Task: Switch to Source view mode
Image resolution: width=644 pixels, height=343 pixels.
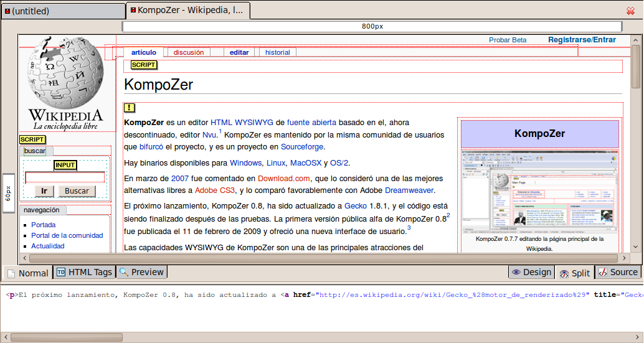Action: coord(617,272)
